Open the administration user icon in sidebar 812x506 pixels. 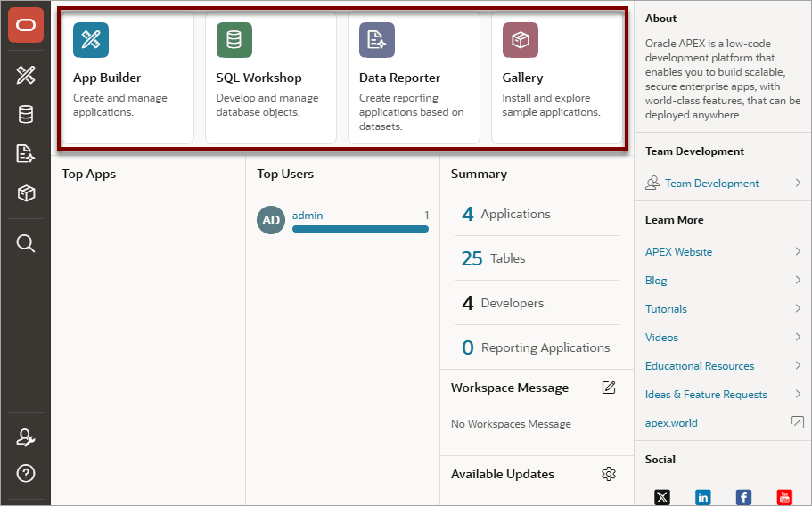pyautogui.click(x=25, y=437)
